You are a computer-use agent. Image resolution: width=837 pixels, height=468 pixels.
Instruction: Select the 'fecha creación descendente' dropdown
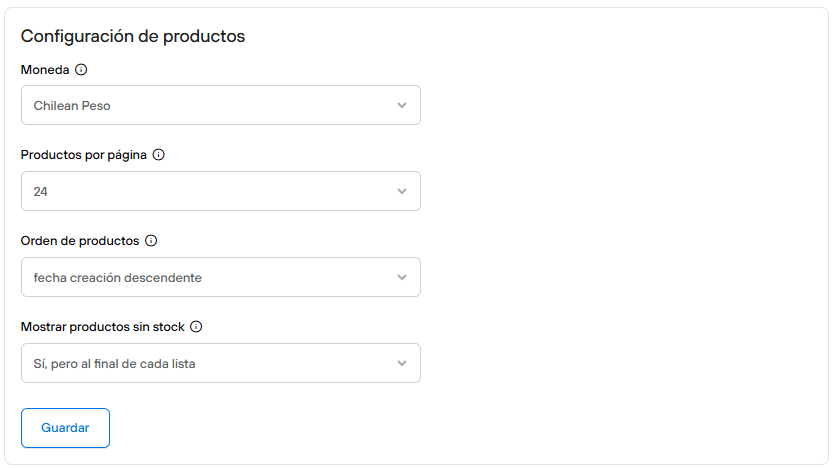pos(220,277)
